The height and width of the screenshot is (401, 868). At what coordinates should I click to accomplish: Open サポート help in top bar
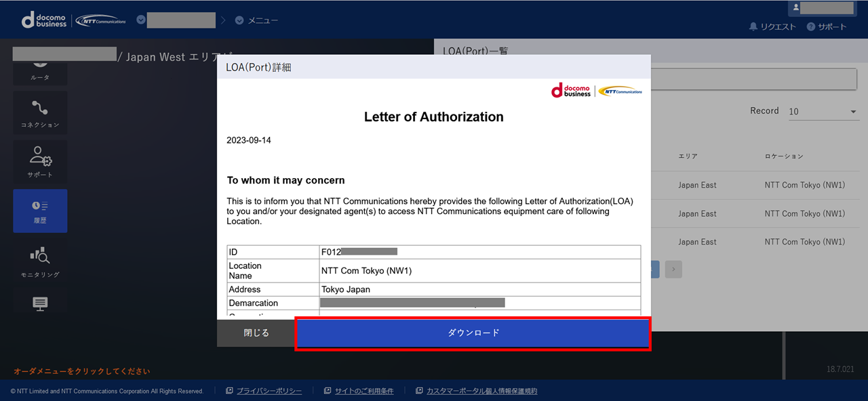827,27
